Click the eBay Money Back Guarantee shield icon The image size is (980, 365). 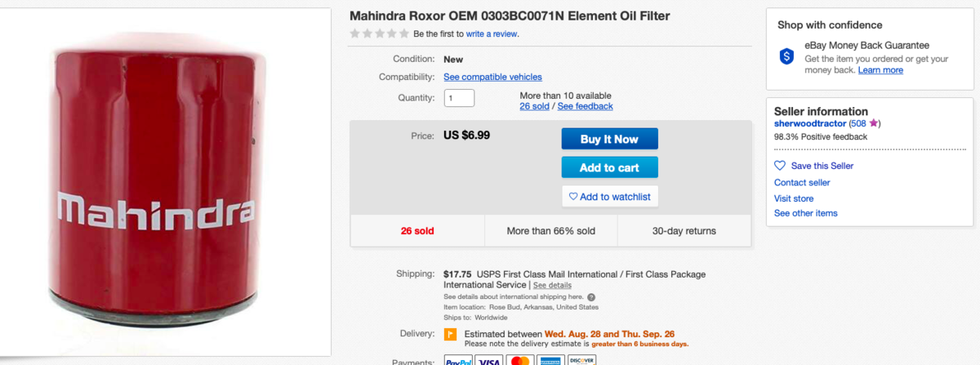point(786,56)
